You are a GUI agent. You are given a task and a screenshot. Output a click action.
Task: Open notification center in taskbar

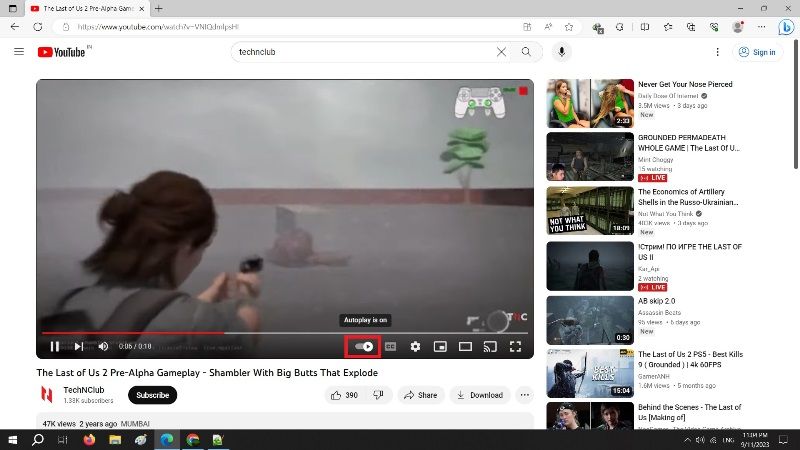(783, 440)
